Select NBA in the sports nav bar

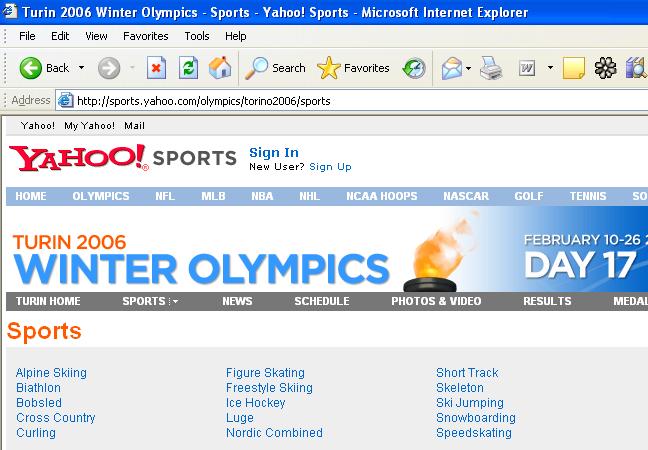tap(262, 196)
